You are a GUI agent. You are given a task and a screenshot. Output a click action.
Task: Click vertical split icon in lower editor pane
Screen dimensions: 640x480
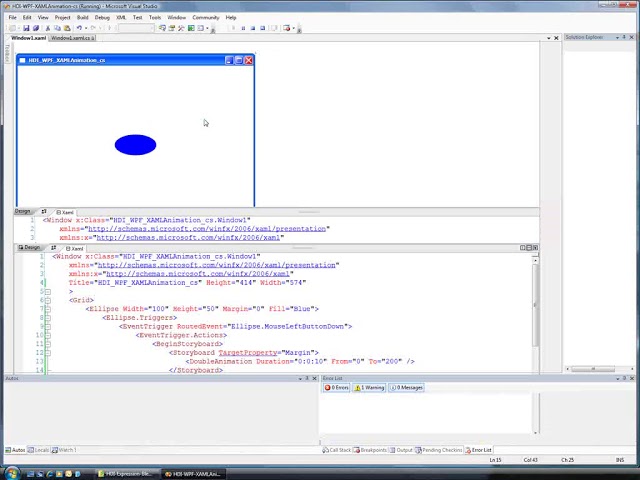click(522, 248)
